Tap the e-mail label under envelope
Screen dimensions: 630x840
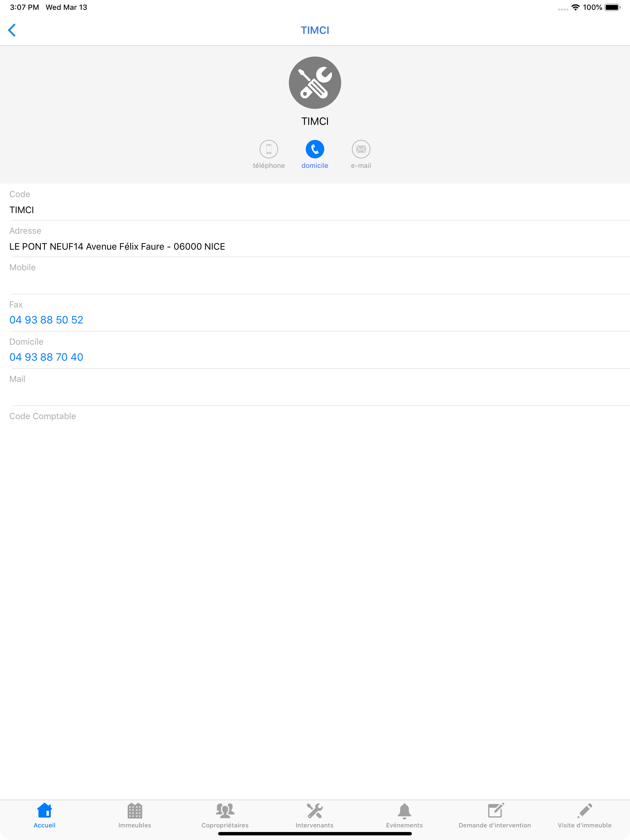361,165
